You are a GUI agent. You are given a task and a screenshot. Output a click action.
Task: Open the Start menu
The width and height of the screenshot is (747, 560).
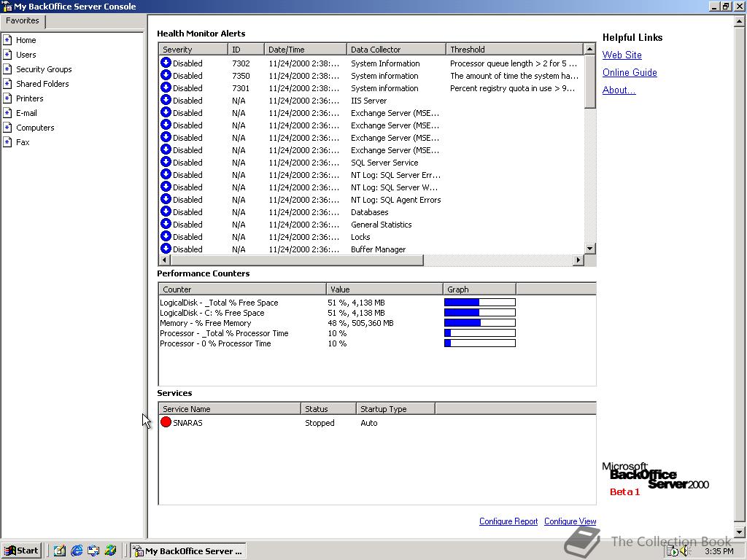(22, 551)
